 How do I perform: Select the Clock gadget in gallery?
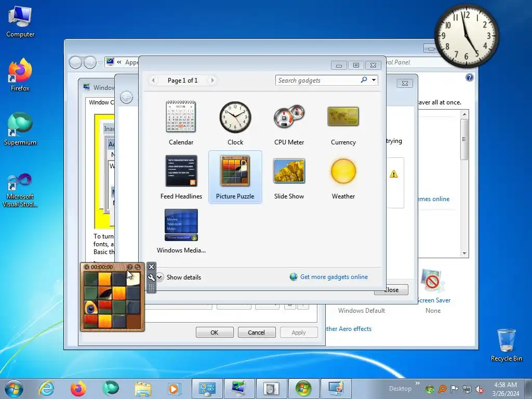[235, 123]
